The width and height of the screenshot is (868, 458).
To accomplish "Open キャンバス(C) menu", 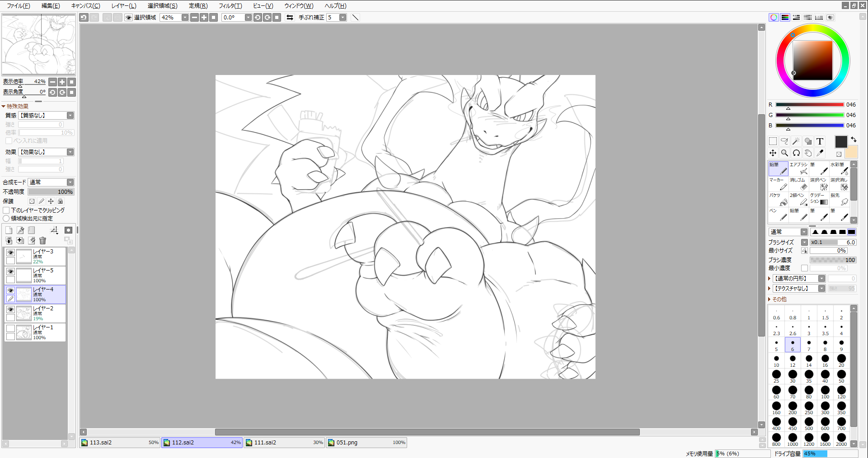I will 86,6.
